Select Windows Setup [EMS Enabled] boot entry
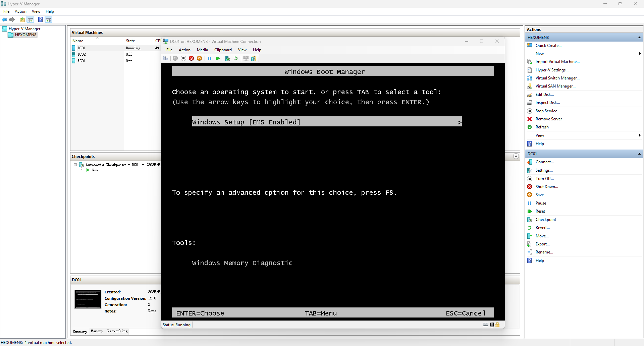The height and width of the screenshot is (346, 644). pyautogui.click(x=327, y=122)
